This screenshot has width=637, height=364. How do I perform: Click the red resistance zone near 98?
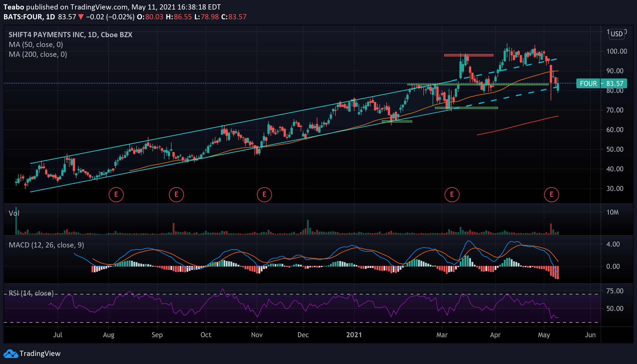469,55
